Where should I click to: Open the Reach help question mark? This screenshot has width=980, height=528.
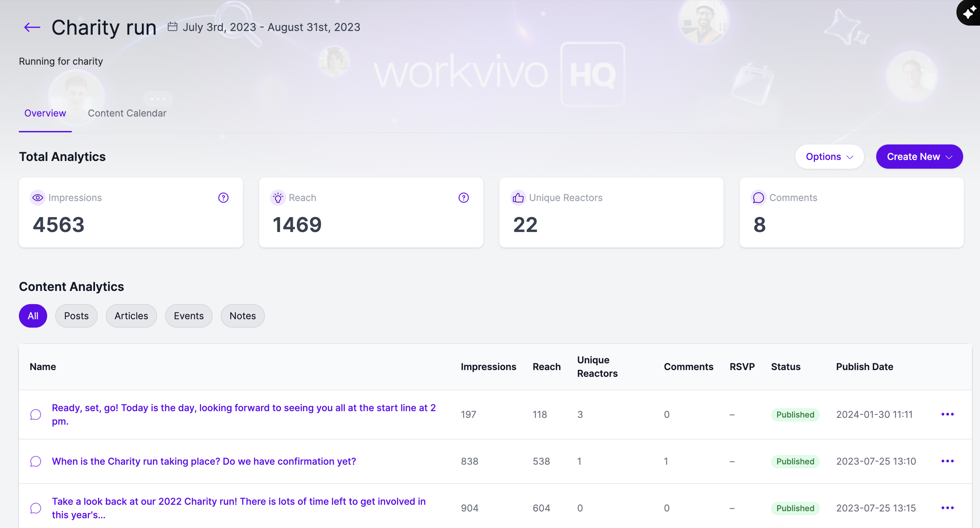pyautogui.click(x=463, y=198)
